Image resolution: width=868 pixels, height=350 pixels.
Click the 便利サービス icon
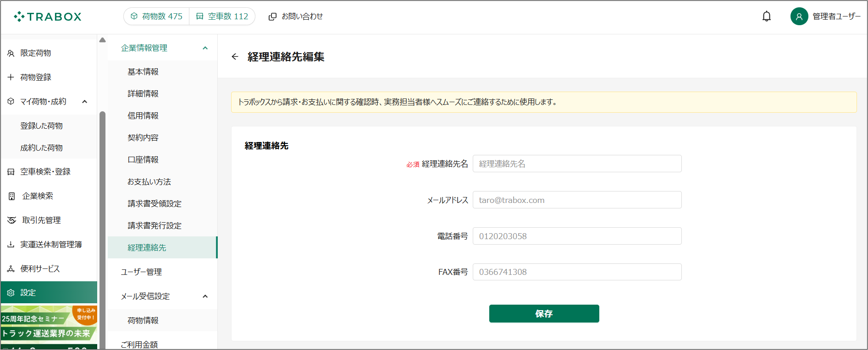tap(11, 269)
